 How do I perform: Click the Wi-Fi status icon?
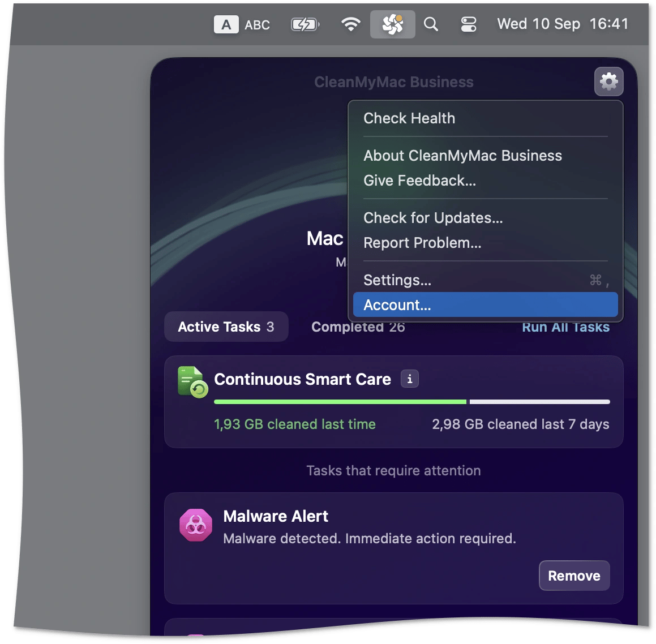[x=350, y=24]
